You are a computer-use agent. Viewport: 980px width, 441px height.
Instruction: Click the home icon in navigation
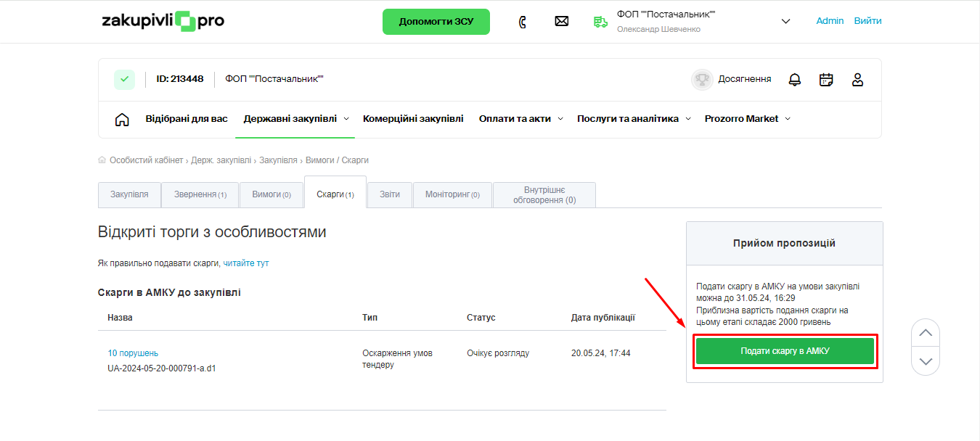[x=122, y=120]
